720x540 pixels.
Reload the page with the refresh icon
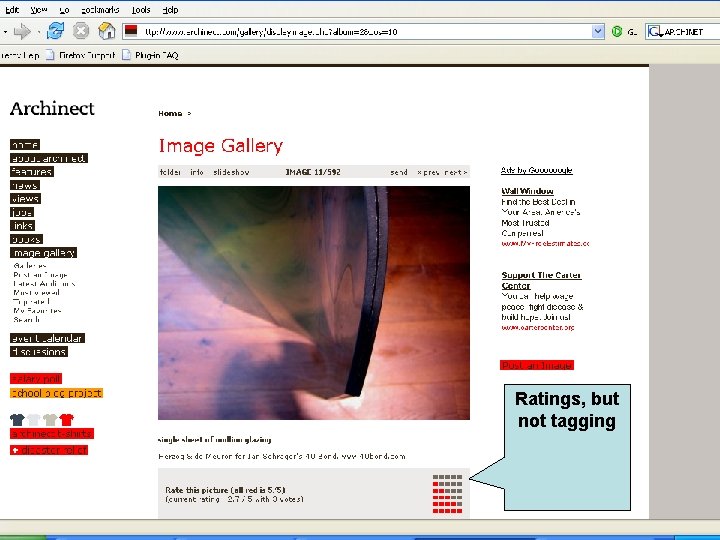click(56, 31)
